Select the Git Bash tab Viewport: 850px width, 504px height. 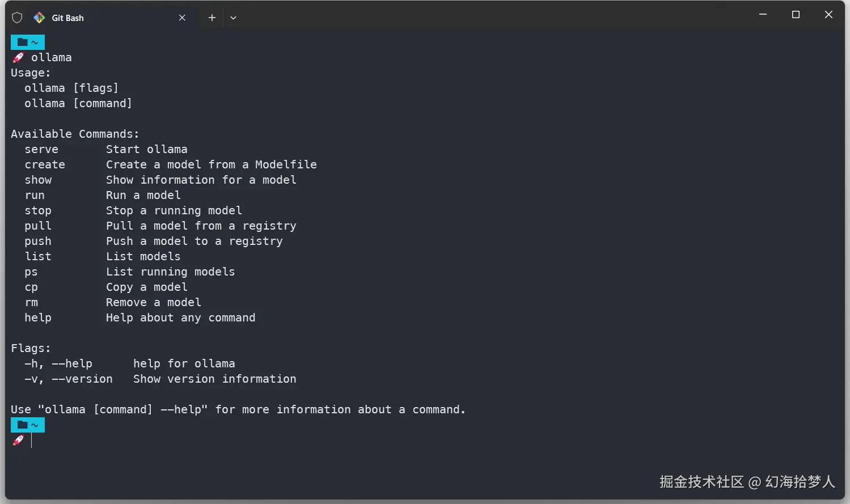point(102,18)
